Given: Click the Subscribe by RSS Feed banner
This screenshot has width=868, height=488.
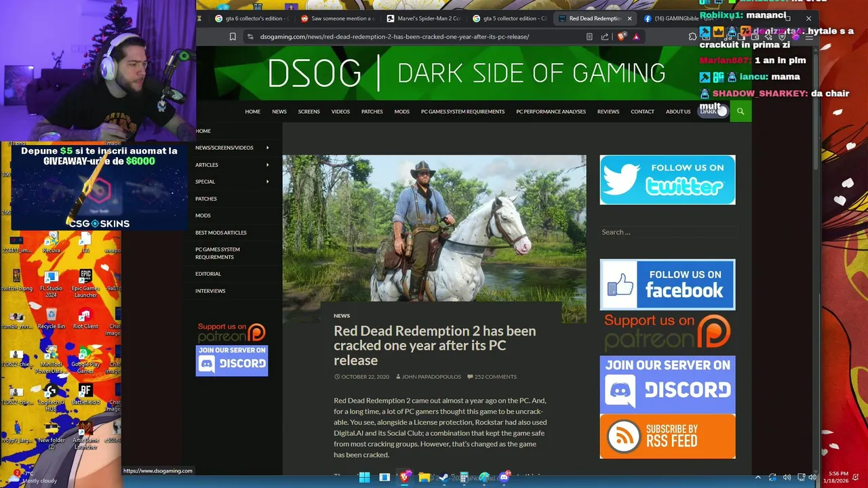Looking at the screenshot, I should tap(667, 436).
